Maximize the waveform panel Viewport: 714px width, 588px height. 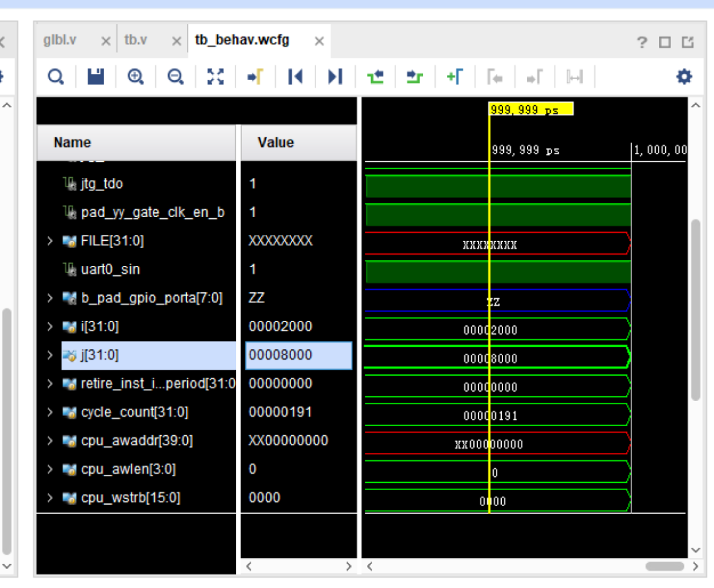(665, 42)
